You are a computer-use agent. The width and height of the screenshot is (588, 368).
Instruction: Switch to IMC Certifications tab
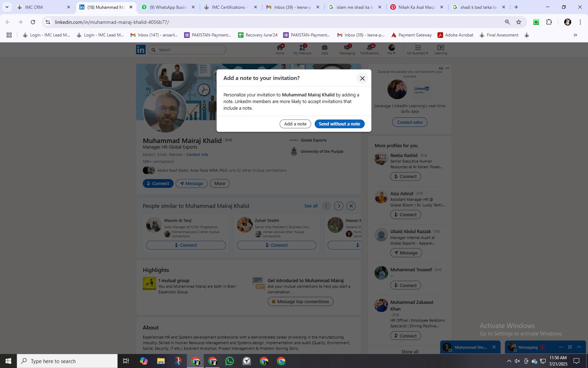pos(231,7)
